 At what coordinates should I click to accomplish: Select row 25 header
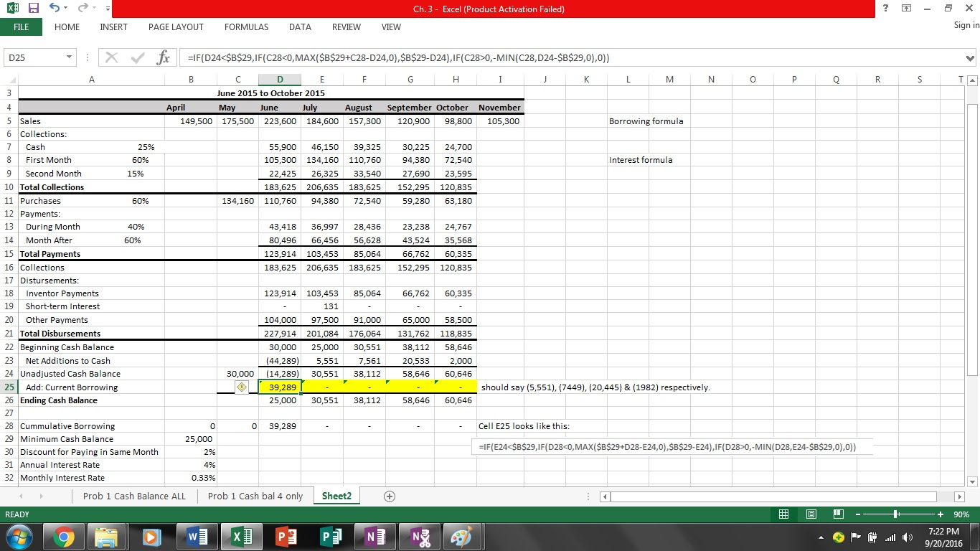[x=9, y=387]
